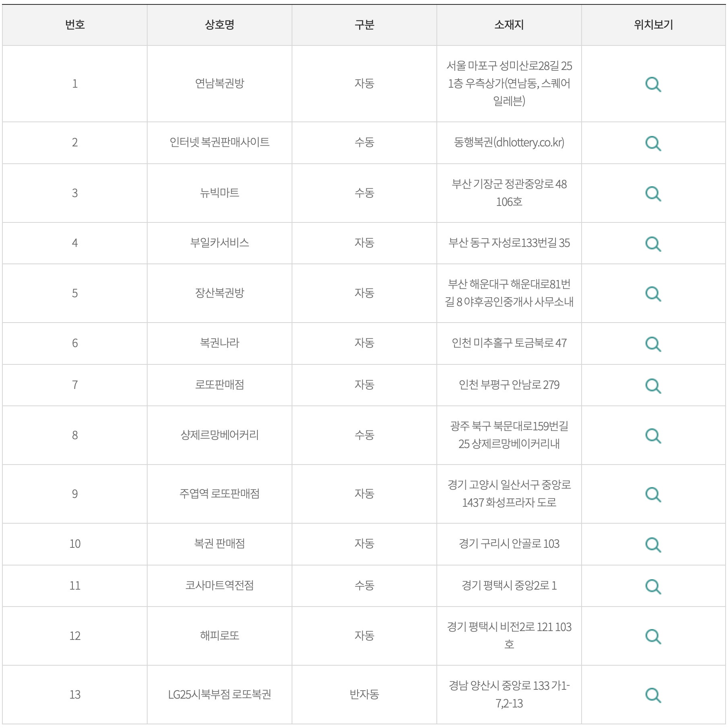Click the 위치보기 column header
The width and height of the screenshot is (728, 728).
pos(654,25)
